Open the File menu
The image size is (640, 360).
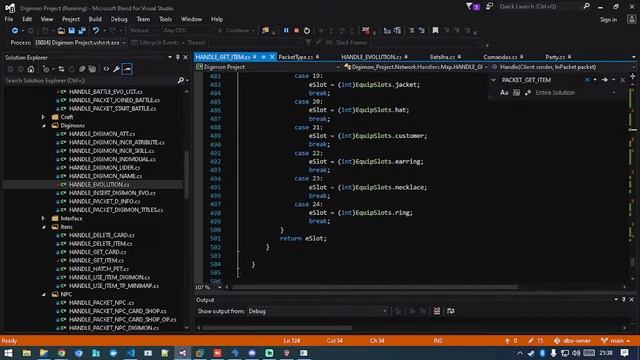(9, 19)
